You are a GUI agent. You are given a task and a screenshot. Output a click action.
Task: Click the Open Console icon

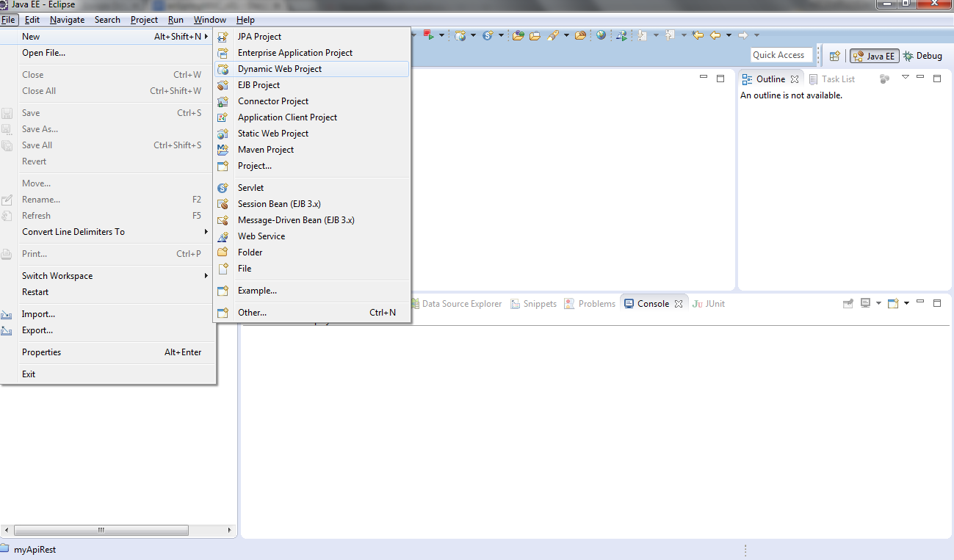coord(893,303)
